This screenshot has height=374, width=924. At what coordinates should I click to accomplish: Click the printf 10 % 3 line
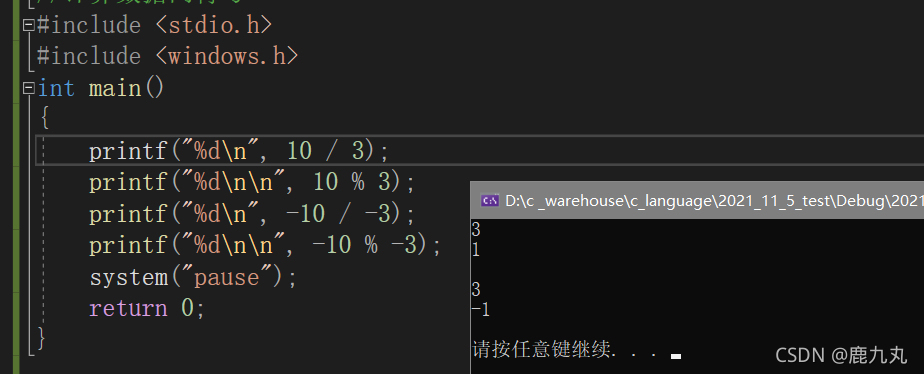pyautogui.click(x=252, y=183)
